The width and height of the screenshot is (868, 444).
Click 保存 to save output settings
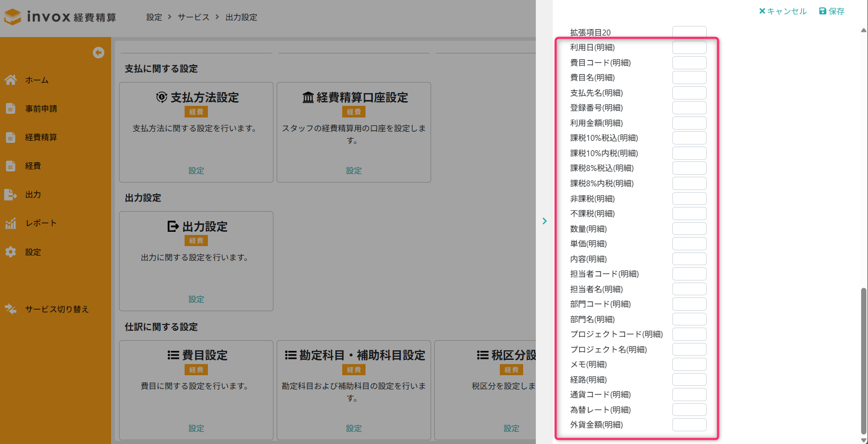pos(832,11)
